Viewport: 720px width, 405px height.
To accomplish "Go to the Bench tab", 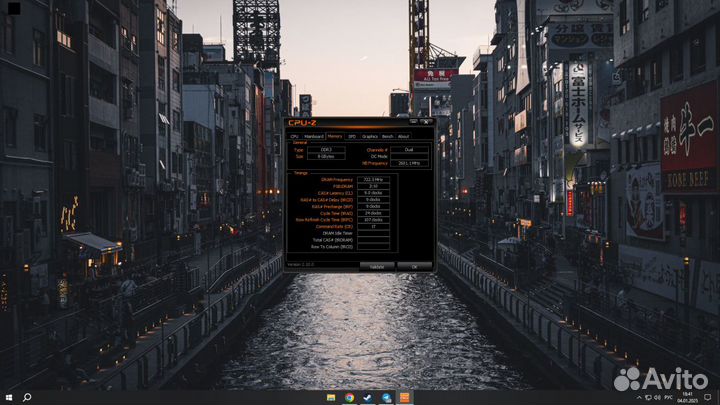I will [387, 136].
